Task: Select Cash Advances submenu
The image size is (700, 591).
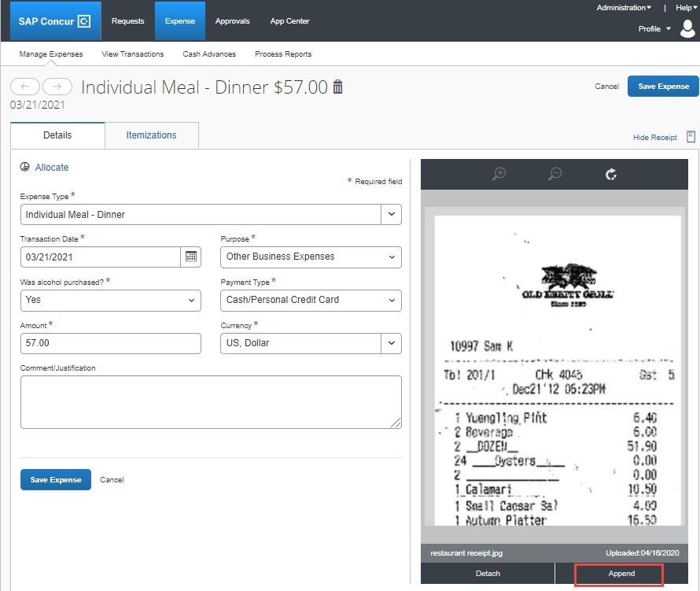Action: (x=209, y=54)
